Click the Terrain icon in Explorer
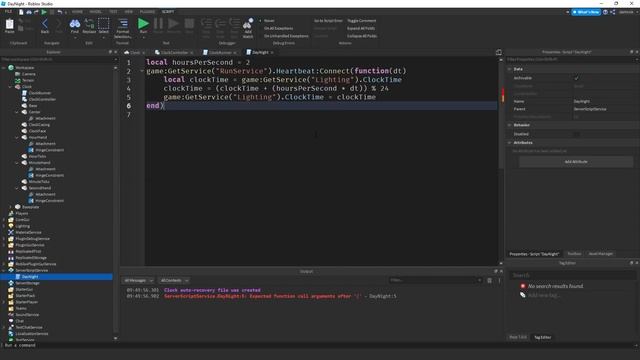This screenshot has height=360, width=640. [18, 80]
